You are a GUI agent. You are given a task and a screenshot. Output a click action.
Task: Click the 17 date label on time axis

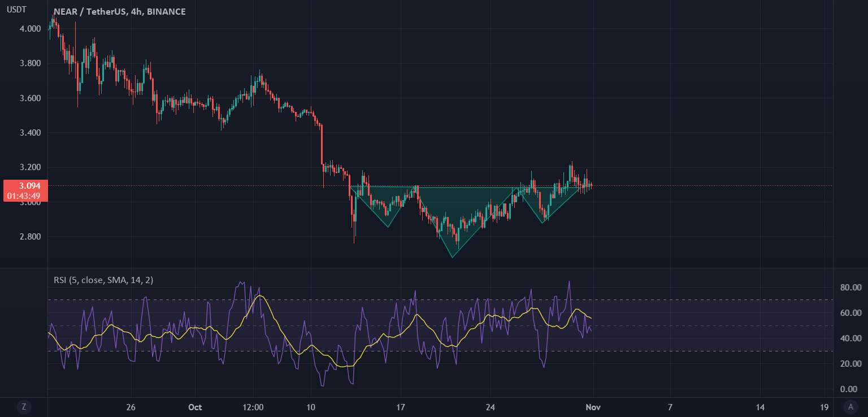click(x=401, y=407)
